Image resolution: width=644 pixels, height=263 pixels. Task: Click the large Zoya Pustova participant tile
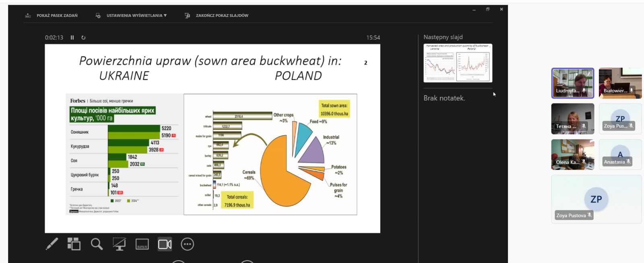596,199
